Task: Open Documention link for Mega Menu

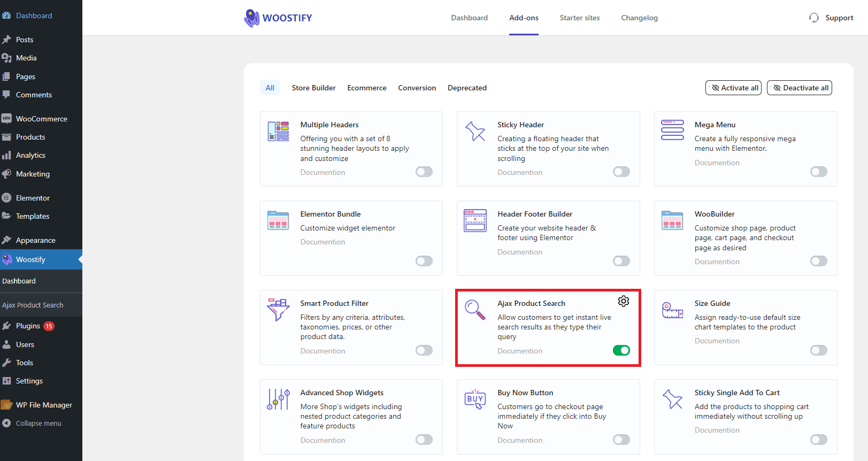Action: click(717, 163)
